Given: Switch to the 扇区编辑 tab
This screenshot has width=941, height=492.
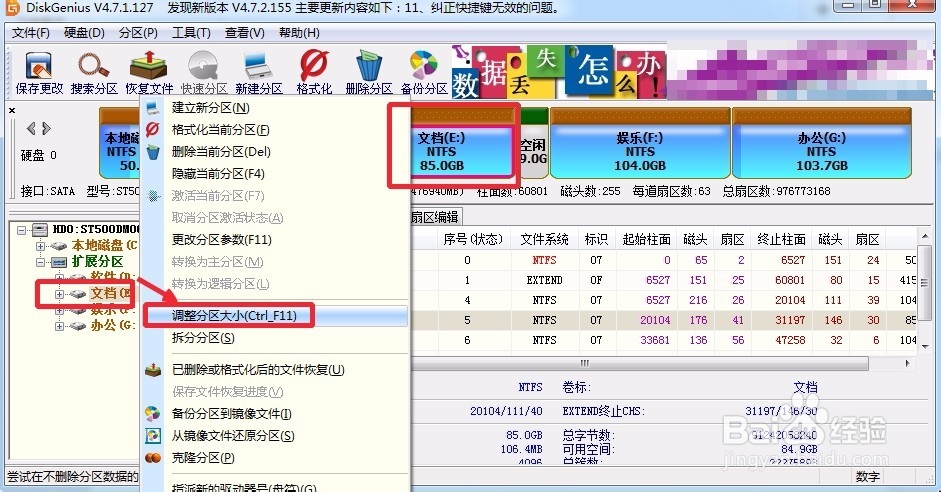Looking at the screenshot, I should point(435,217).
